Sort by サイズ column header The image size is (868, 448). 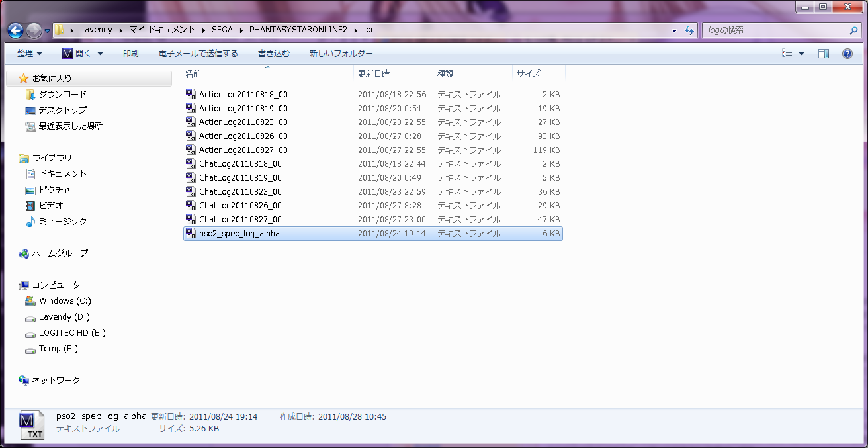[x=539, y=73]
